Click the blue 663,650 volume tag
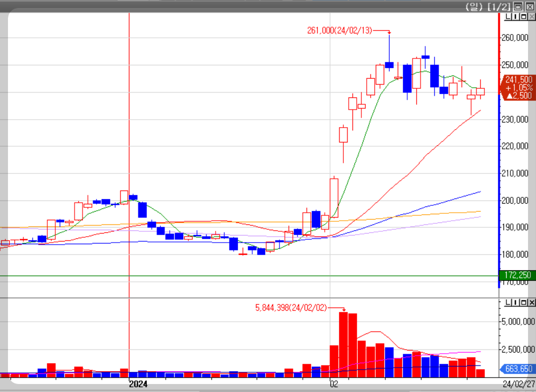The image size is (536, 392). (x=518, y=369)
